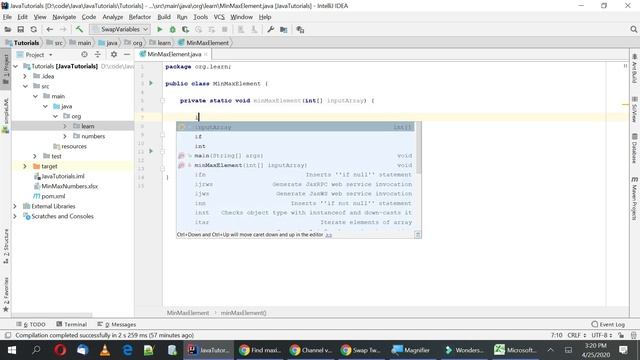Open the Refactor menu

(140, 17)
